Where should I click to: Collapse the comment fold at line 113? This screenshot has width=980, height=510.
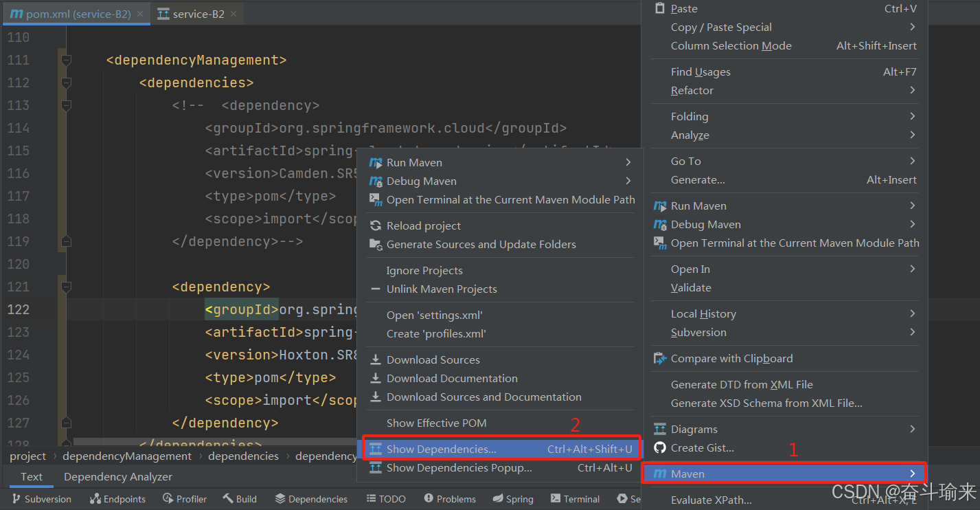pos(66,106)
